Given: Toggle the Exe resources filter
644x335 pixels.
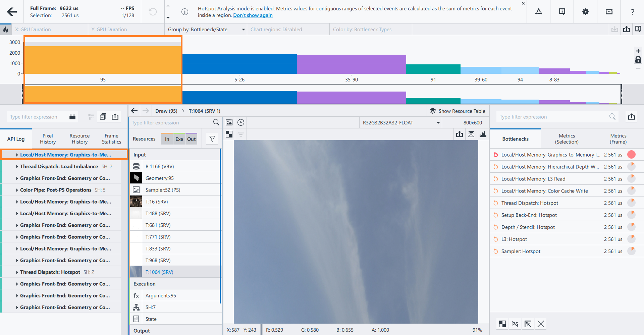Looking at the screenshot, I should [179, 139].
